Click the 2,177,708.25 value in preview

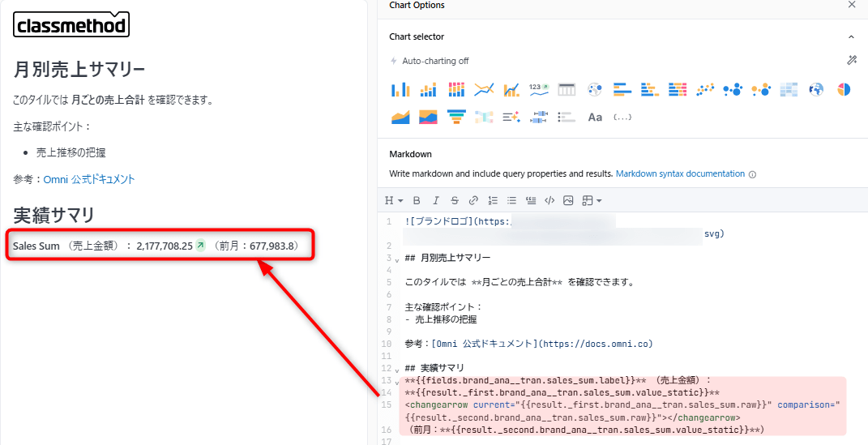tap(165, 246)
